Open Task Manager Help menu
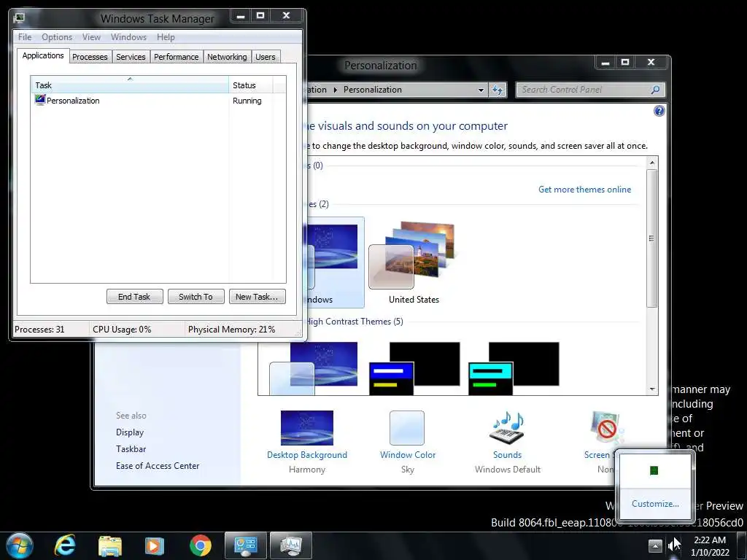 tap(166, 37)
